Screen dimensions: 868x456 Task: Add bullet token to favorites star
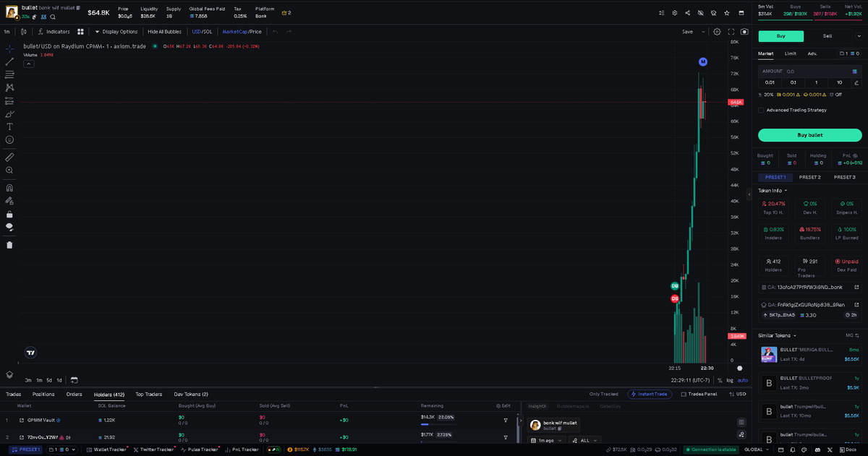726,12
